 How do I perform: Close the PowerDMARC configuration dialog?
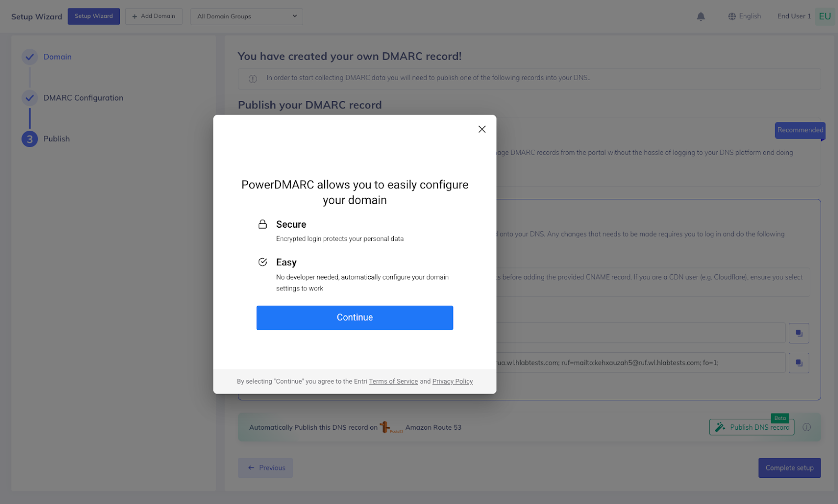tap(482, 129)
